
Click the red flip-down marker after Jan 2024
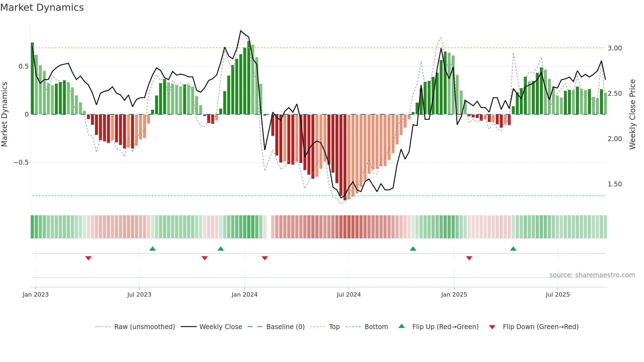(265, 258)
